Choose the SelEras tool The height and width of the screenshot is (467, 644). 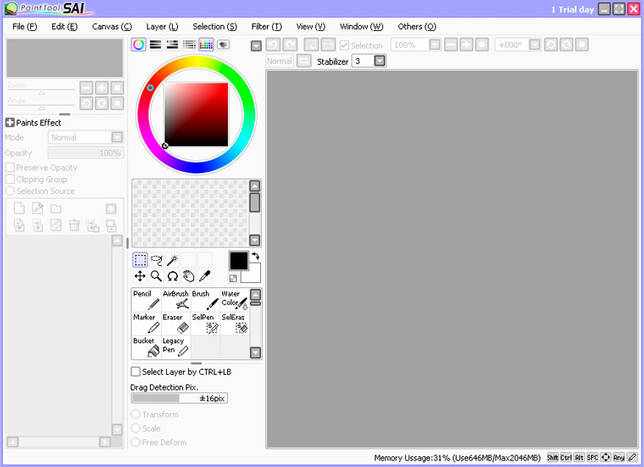(234, 323)
